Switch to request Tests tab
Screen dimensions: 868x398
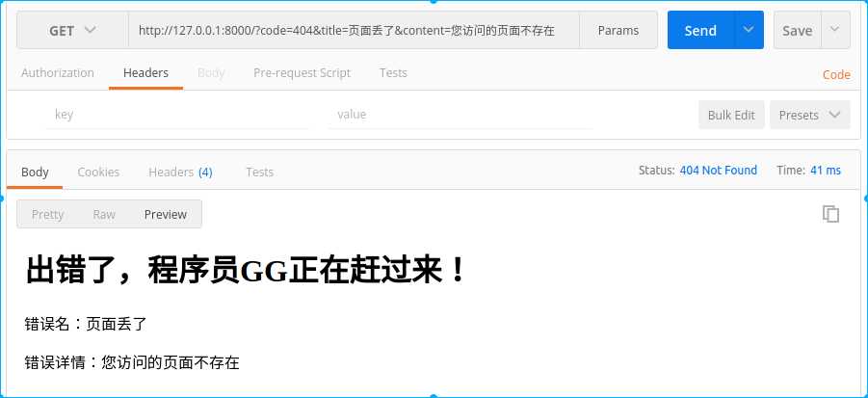pyautogui.click(x=393, y=73)
